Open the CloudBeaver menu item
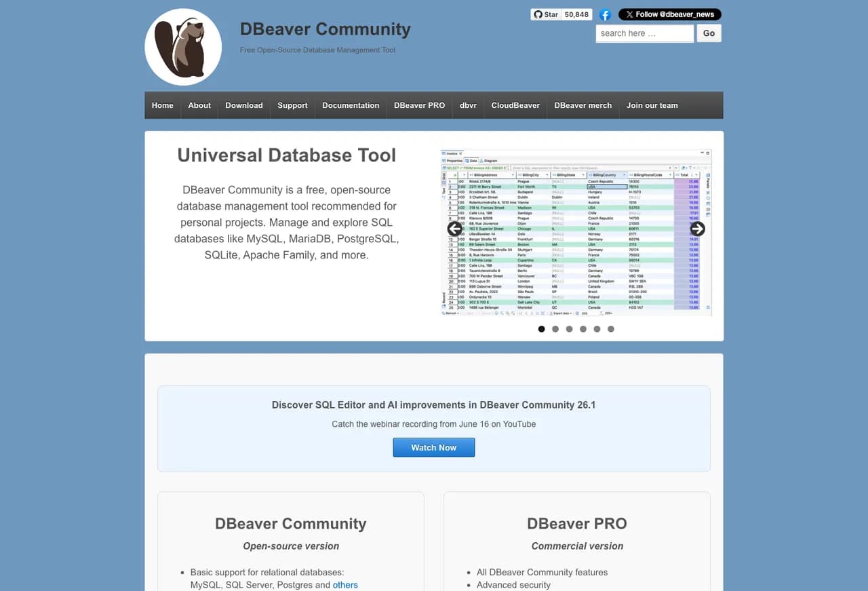Screen dimensions: 868x591 click(515, 105)
